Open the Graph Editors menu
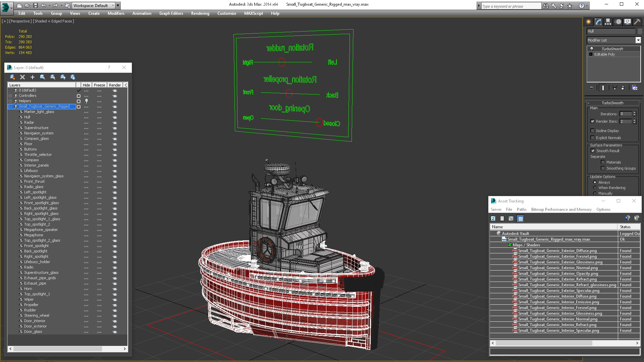This screenshot has height=362, width=644. pos(171,13)
